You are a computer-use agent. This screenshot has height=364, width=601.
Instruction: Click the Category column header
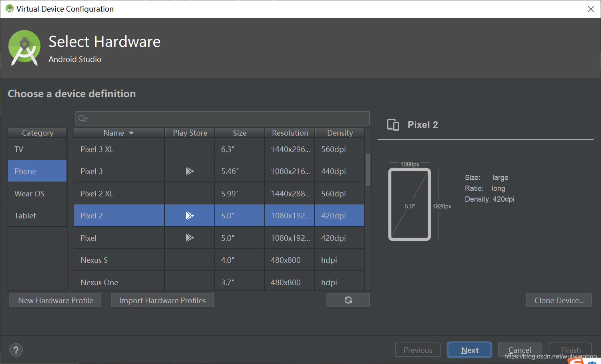[37, 133]
